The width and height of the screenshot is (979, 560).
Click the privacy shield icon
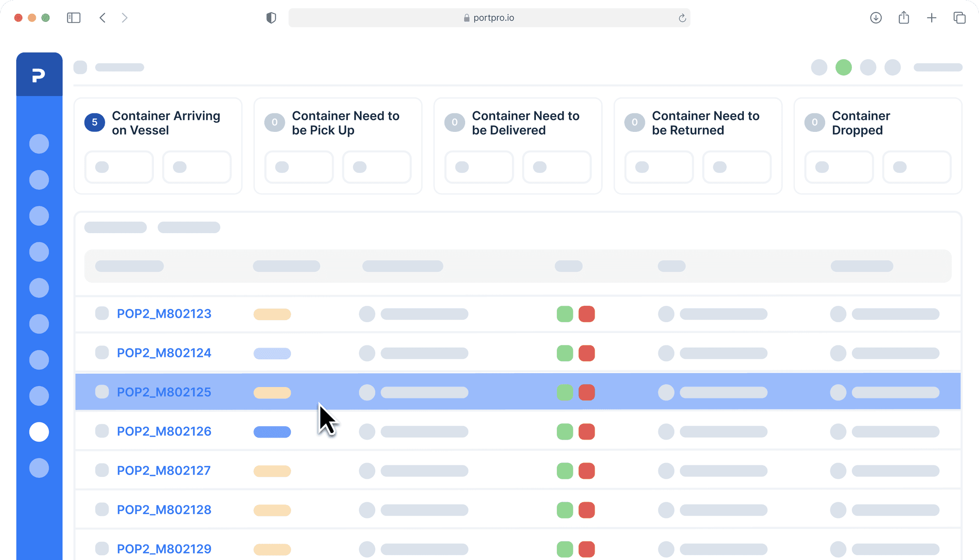[271, 18]
